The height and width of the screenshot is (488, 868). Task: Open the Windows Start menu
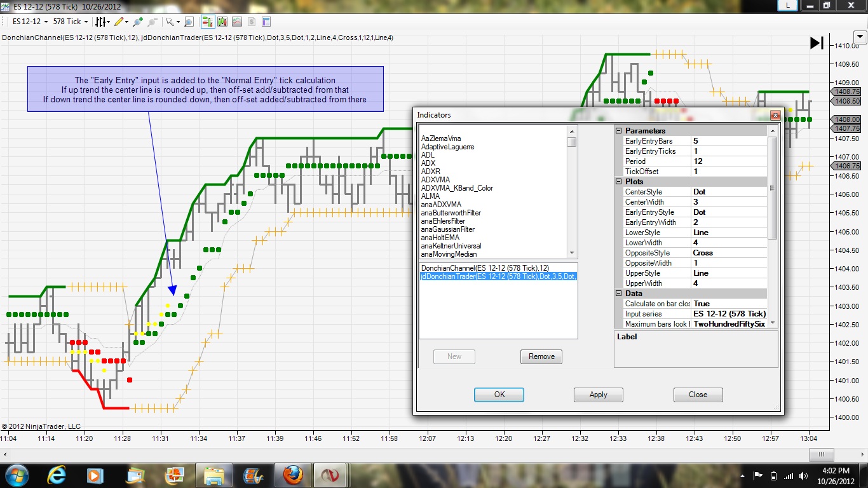click(x=16, y=475)
